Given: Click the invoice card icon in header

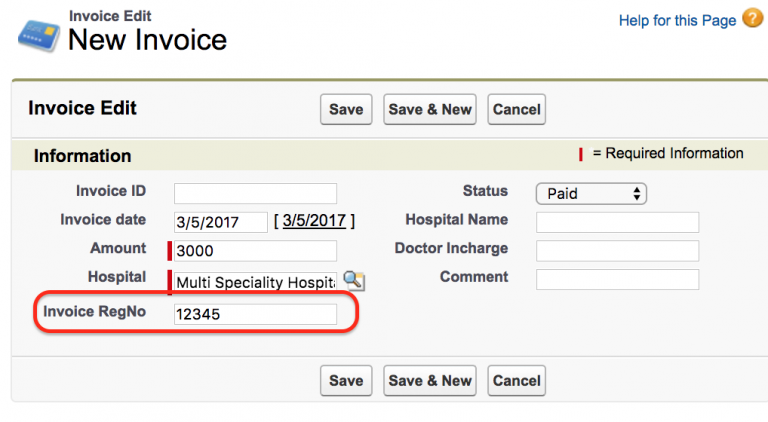Looking at the screenshot, I should pyautogui.click(x=37, y=33).
